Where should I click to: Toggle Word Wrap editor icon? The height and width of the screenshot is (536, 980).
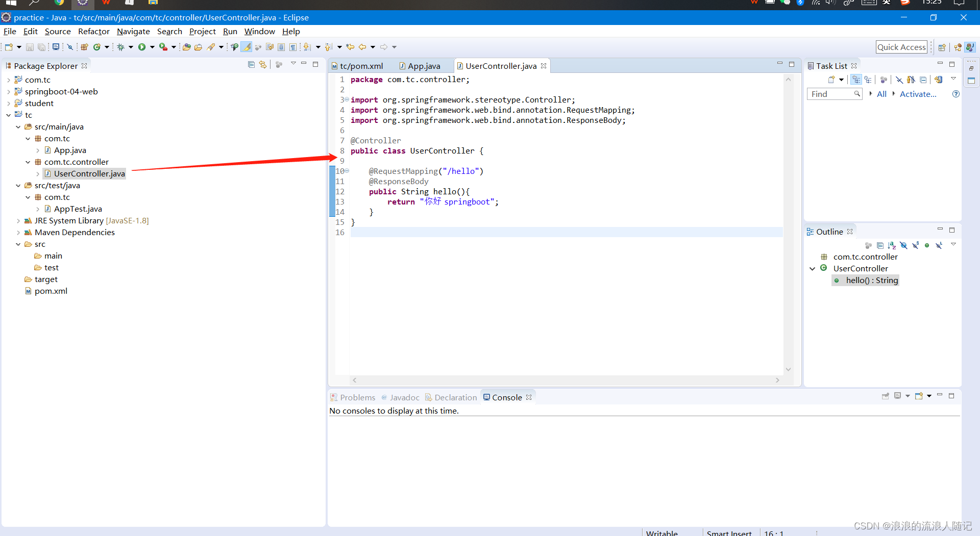[269, 47]
